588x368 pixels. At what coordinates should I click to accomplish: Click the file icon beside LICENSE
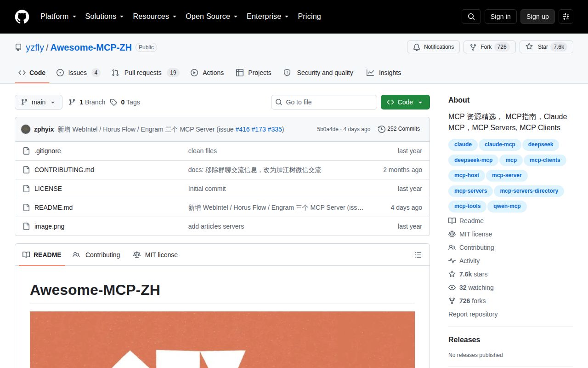click(27, 189)
